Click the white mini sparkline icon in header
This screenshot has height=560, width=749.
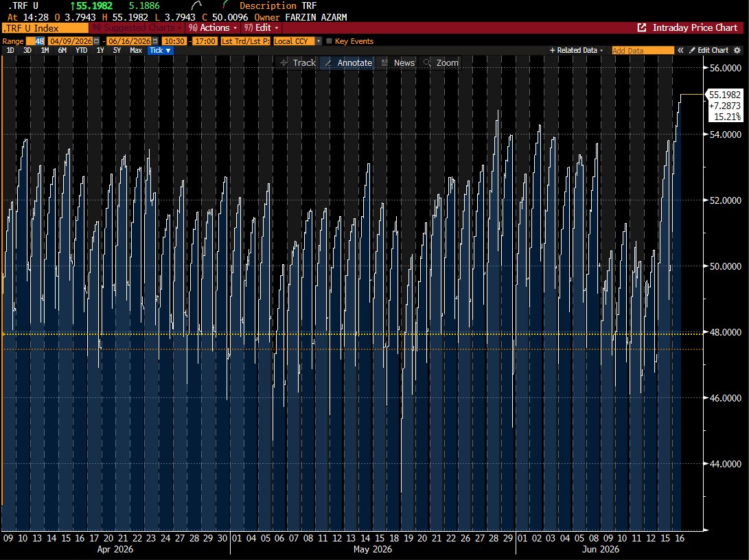click(x=196, y=5)
